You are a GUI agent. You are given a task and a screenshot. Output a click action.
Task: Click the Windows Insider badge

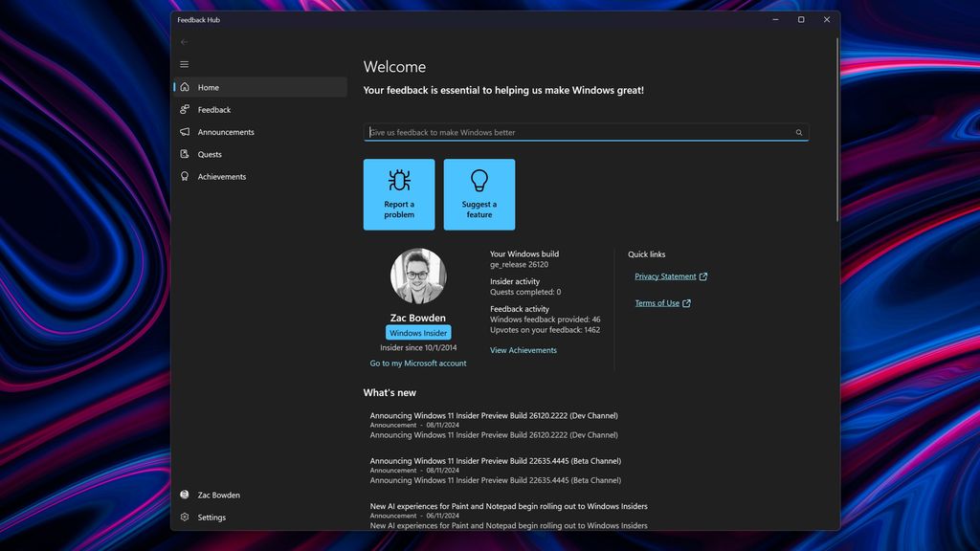pyautogui.click(x=418, y=332)
